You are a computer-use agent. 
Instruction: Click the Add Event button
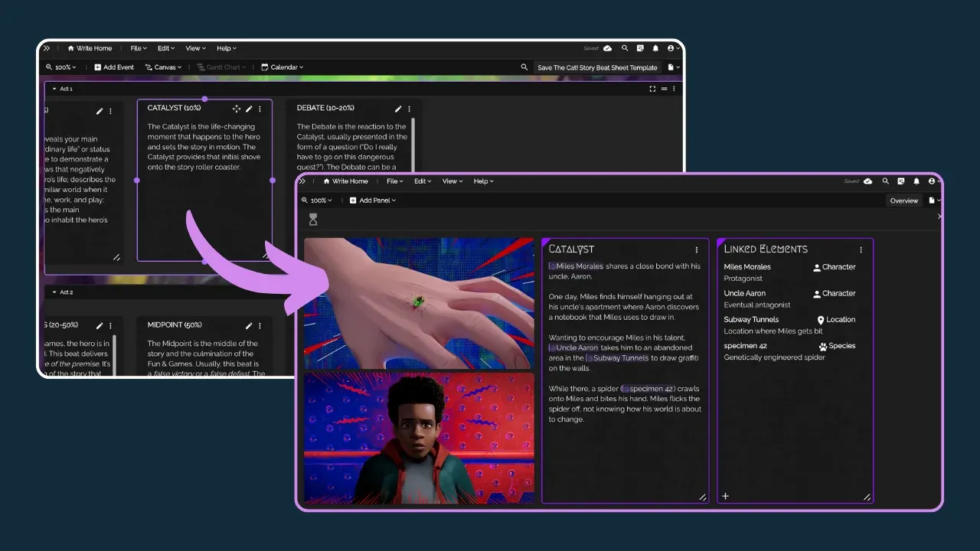tap(114, 67)
